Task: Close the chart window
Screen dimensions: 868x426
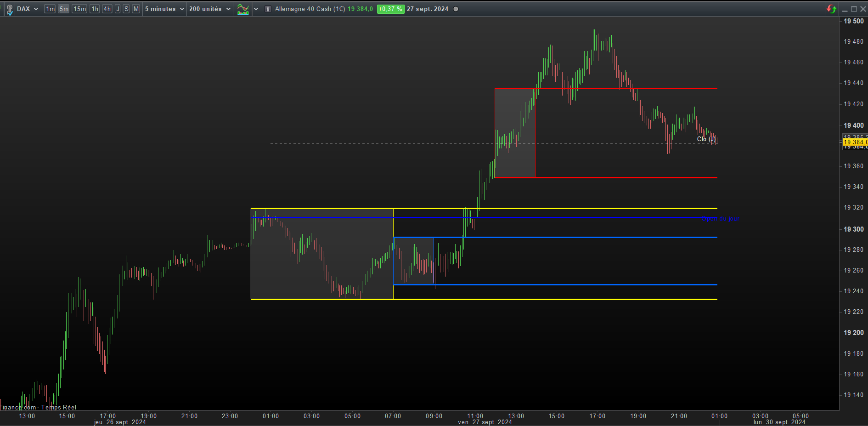Action: coord(862,9)
